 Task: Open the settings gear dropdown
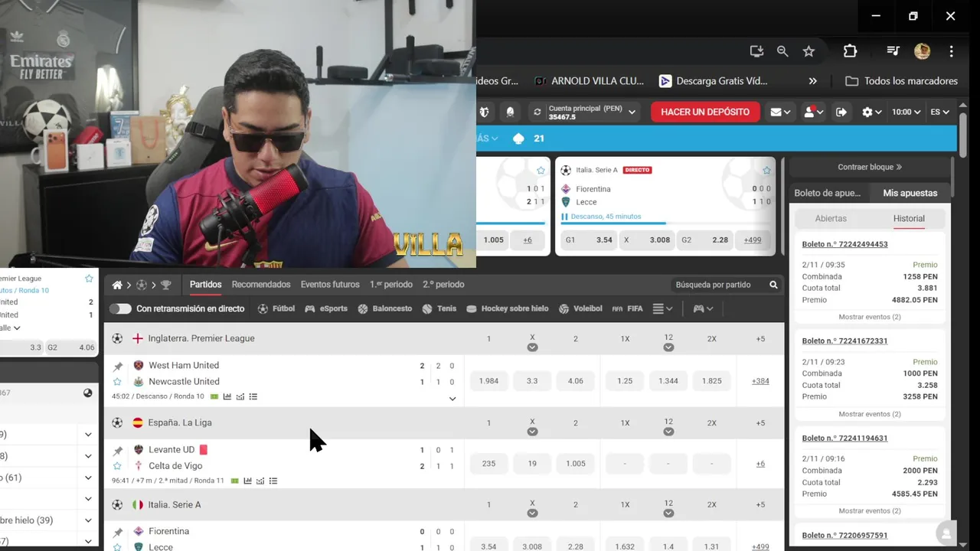coord(872,112)
